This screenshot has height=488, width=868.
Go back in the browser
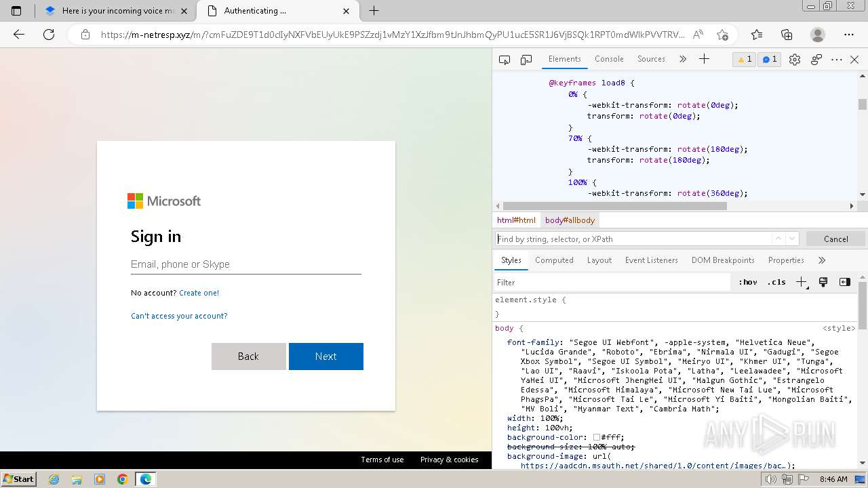[19, 35]
